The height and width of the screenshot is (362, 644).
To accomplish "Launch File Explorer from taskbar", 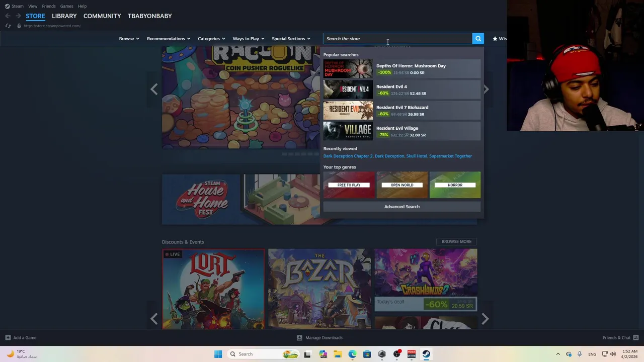I will click(338, 354).
